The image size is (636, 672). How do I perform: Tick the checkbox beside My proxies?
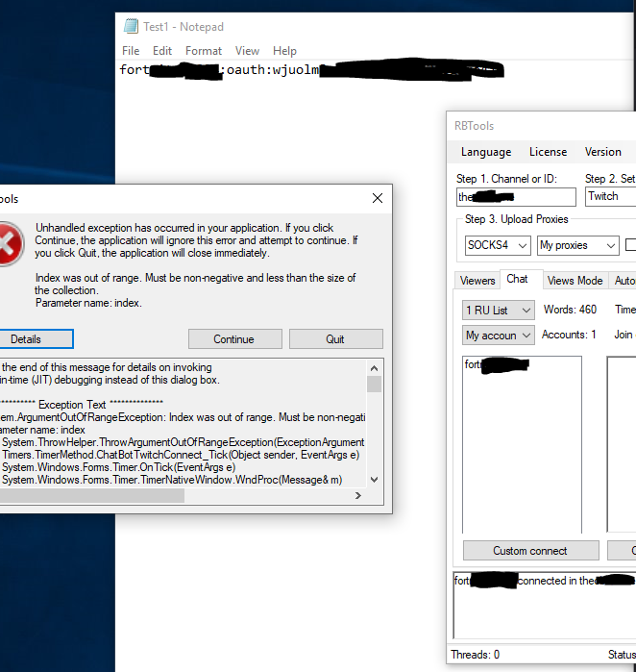point(631,245)
